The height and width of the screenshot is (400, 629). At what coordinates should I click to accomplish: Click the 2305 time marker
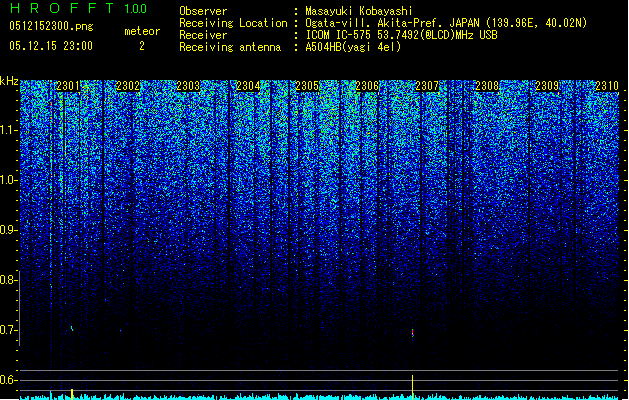click(307, 86)
